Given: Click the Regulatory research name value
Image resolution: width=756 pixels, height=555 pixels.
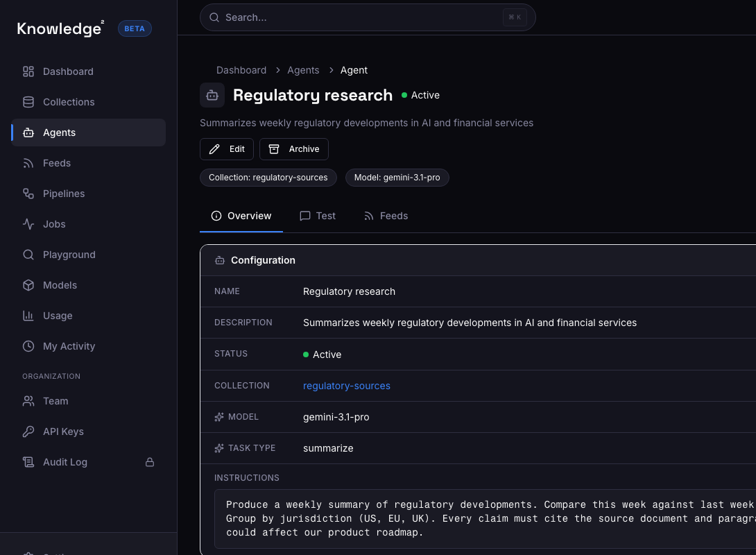Looking at the screenshot, I should [x=349, y=292].
